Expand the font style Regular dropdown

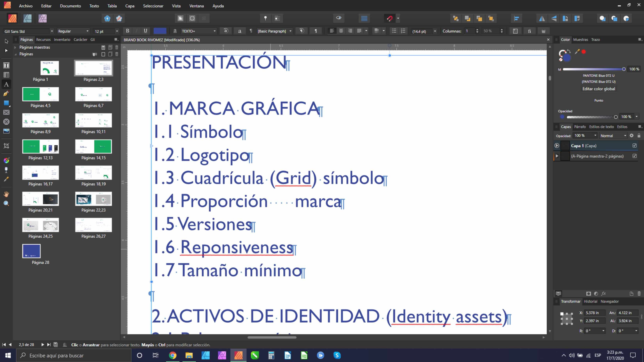click(87, 31)
